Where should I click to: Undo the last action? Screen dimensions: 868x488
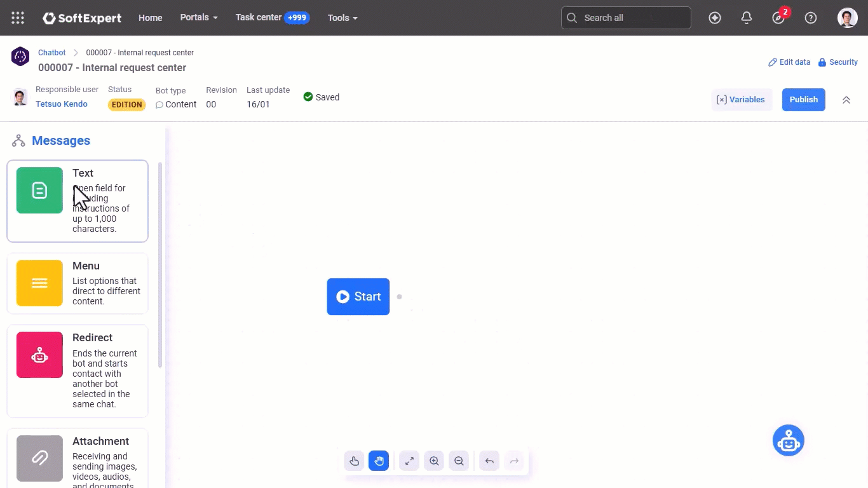point(489,461)
